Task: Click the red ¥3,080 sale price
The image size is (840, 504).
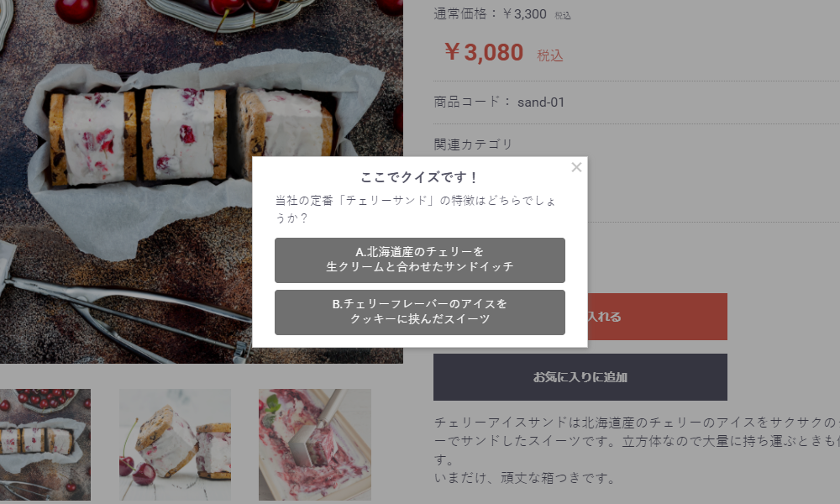Action: [484, 52]
